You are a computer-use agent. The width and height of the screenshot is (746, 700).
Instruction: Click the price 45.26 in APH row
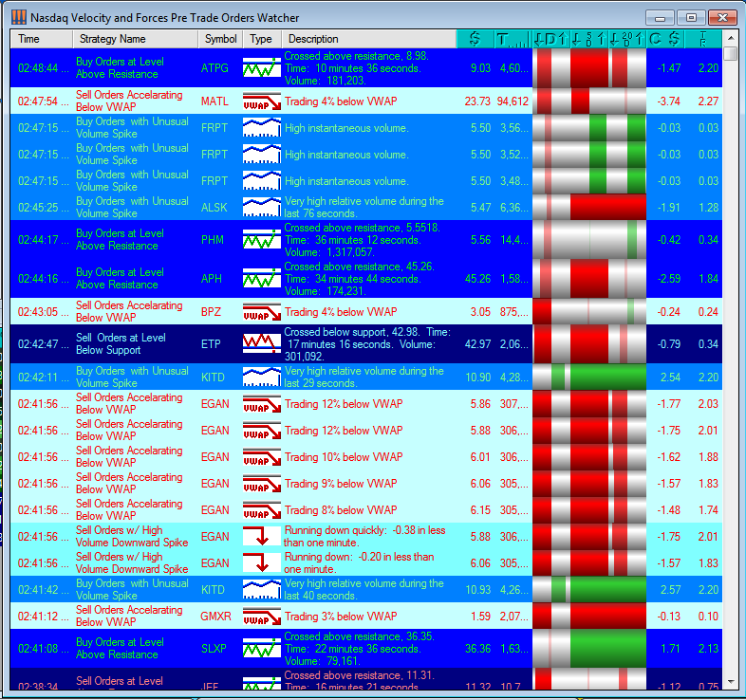[477, 279]
